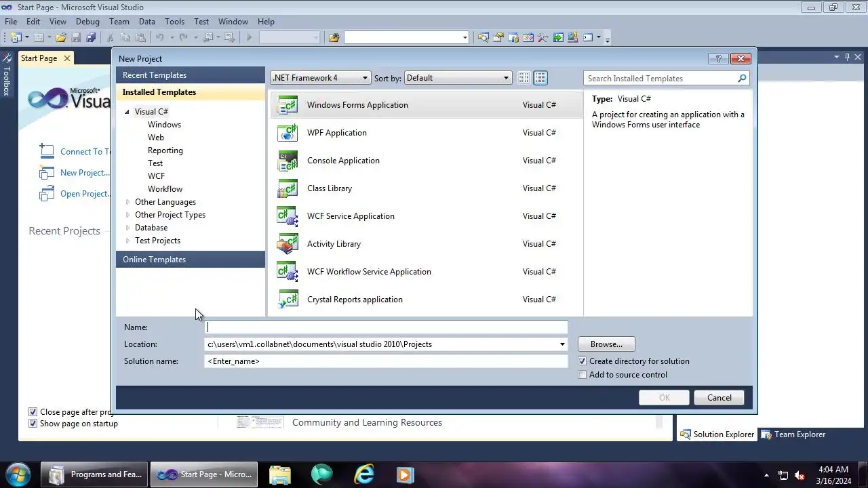The image size is (868, 488).
Task: Select the WPF Application template icon
Action: pyautogui.click(x=288, y=133)
